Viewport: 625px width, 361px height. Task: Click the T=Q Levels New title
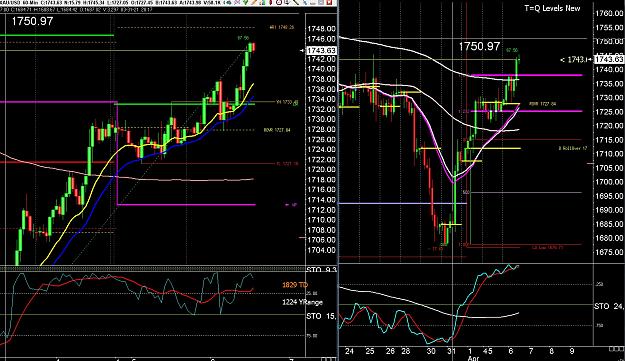(552, 8)
